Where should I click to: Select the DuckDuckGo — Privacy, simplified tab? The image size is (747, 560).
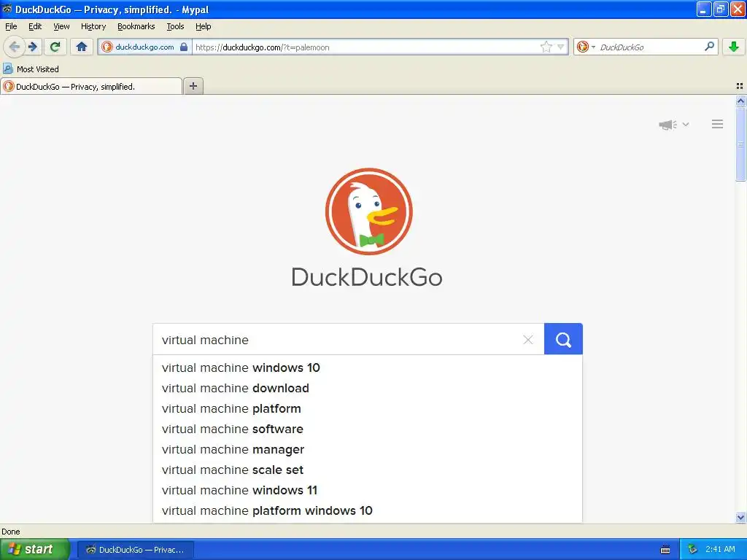point(91,86)
